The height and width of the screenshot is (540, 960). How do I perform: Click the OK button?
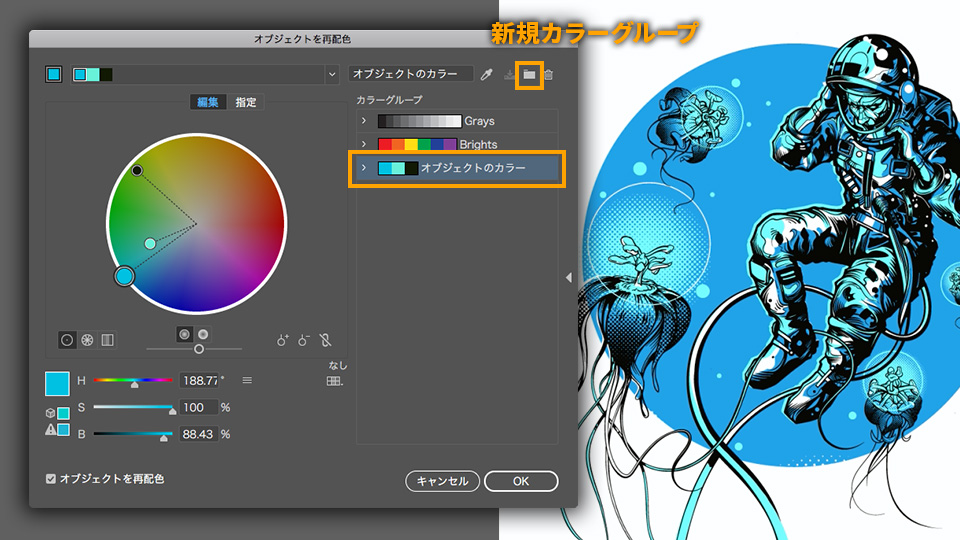[521, 481]
